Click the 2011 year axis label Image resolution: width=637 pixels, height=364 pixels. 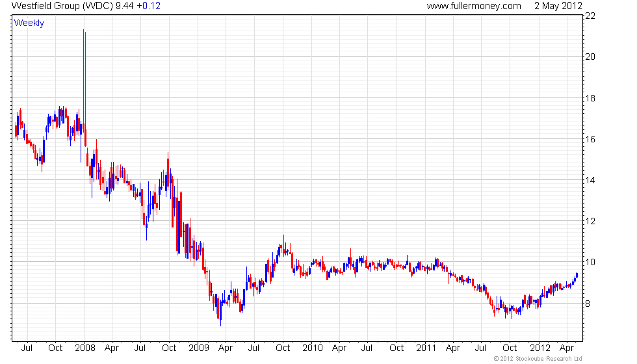(x=426, y=348)
